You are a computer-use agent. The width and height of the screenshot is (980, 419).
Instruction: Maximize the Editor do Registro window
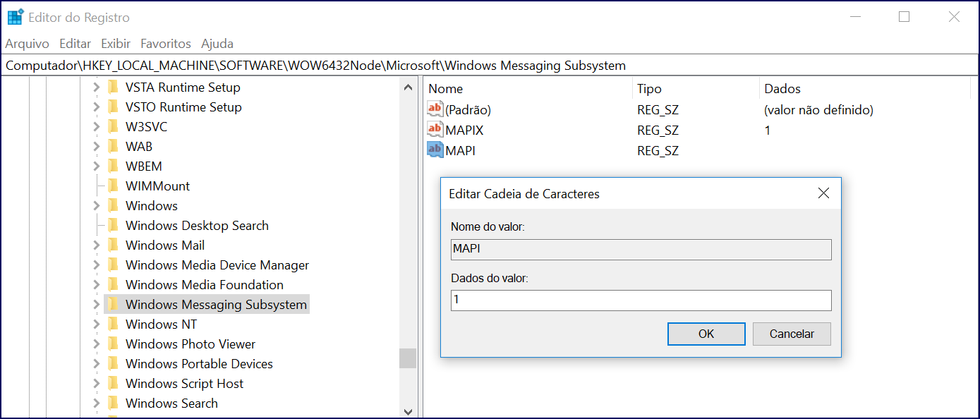point(904,17)
